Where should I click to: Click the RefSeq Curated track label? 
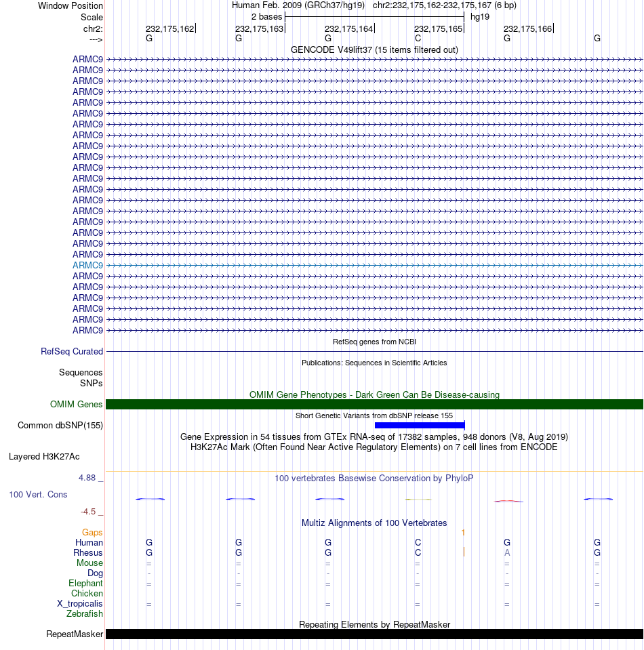point(72,351)
